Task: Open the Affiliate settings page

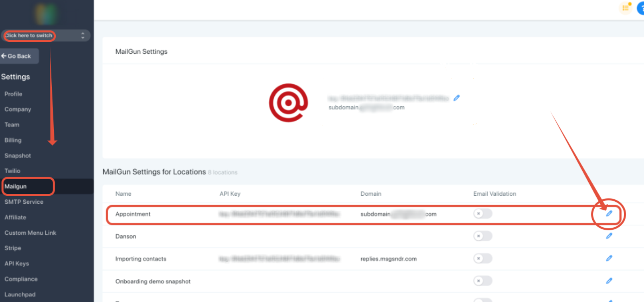Action: coord(15,217)
